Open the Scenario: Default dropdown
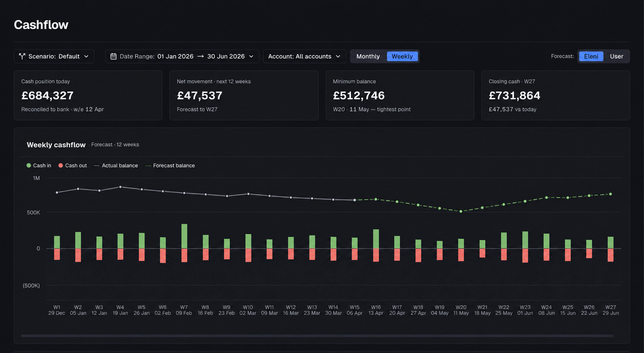 click(x=54, y=56)
